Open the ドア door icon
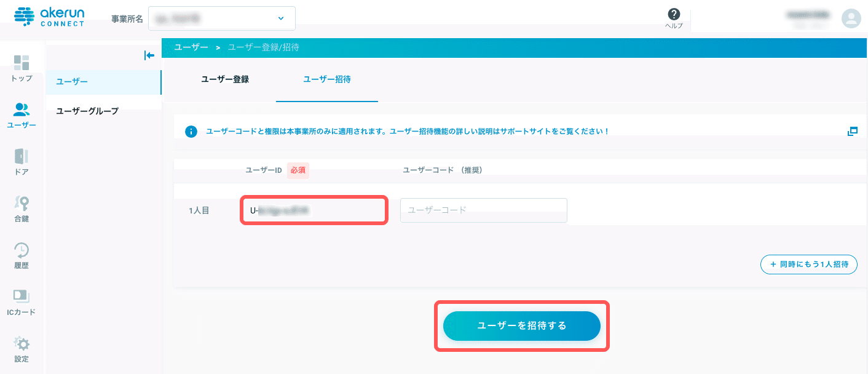 tap(22, 156)
